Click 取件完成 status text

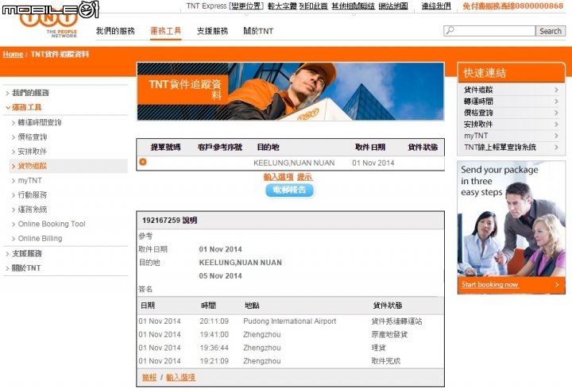click(x=386, y=361)
